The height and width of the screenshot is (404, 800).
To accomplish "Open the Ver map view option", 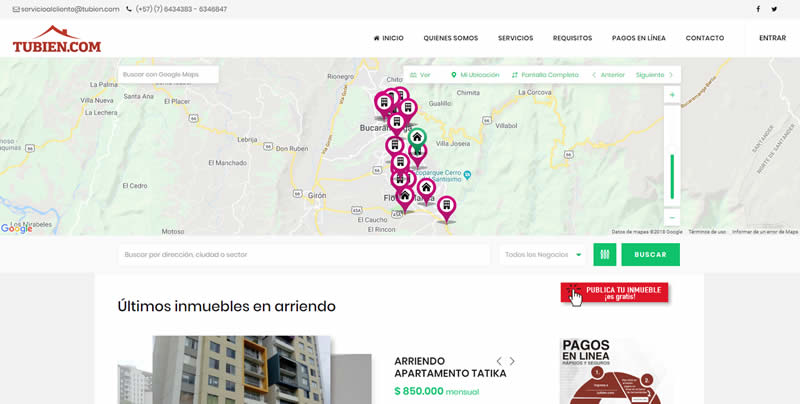I will (x=420, y=75).
